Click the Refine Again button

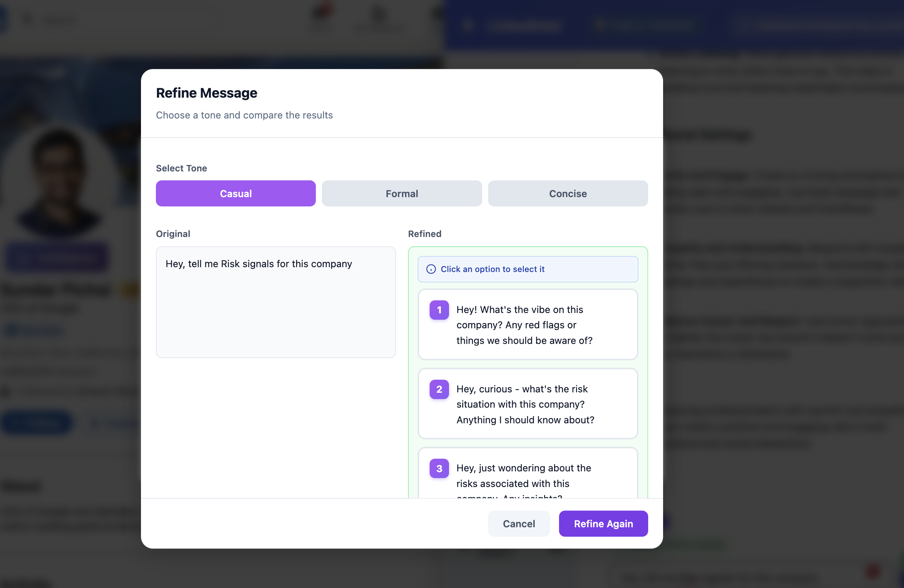[x=603, y=524]
